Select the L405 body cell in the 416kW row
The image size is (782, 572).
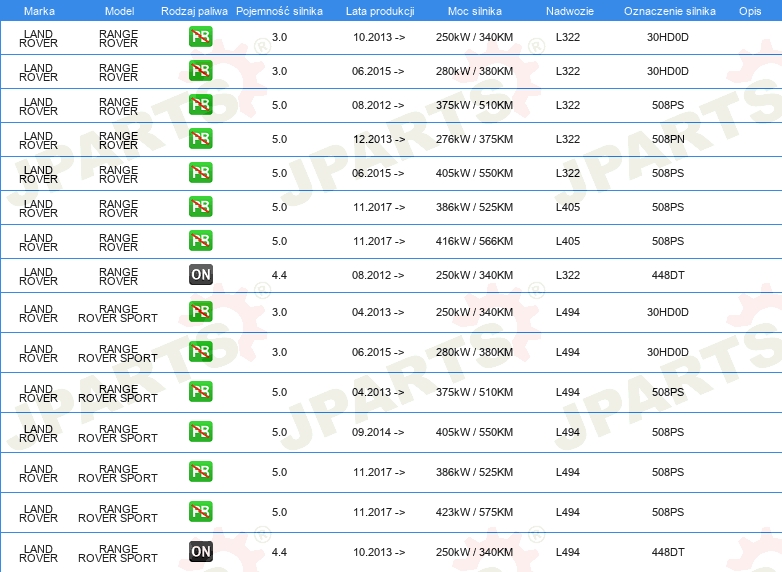tap(568, 241)
